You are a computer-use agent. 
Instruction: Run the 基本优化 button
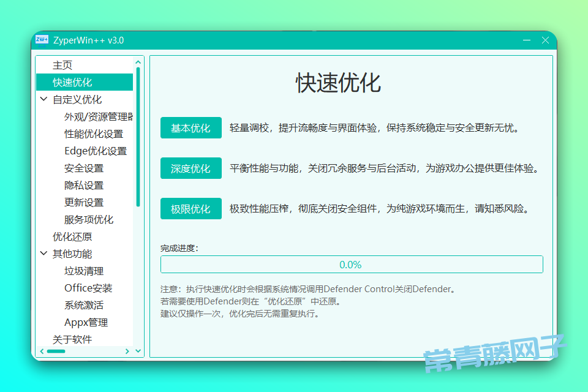[191, 128]
